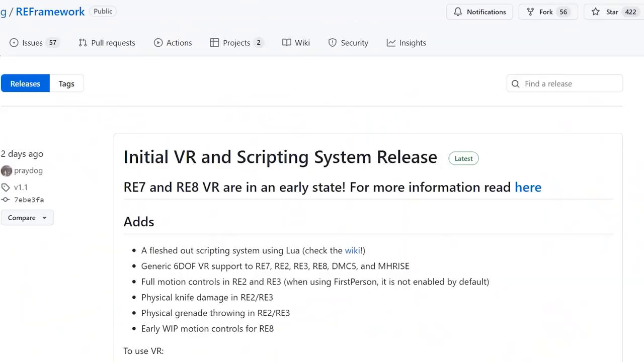
Task: Click the Public visibility label
Action: (x=103, y=11)
